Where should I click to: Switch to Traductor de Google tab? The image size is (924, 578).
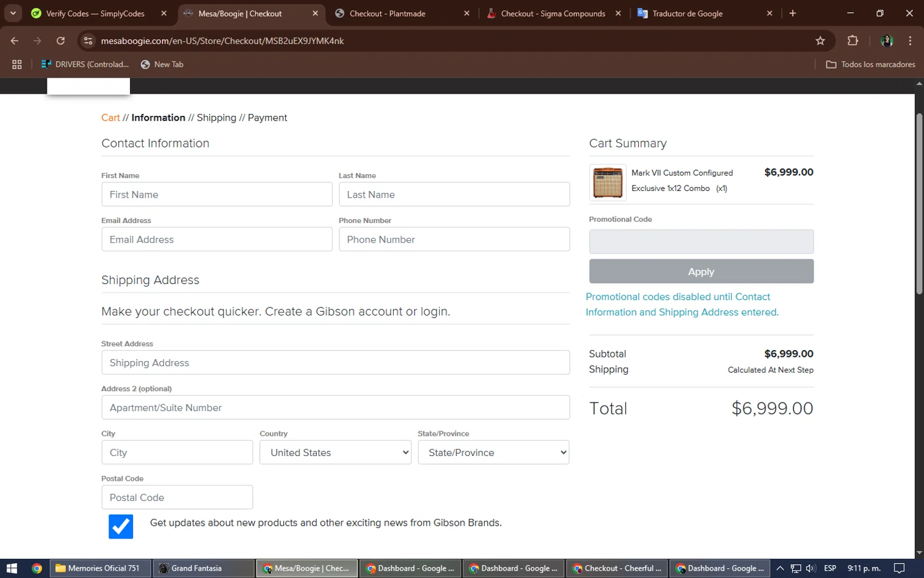(687, 13)
